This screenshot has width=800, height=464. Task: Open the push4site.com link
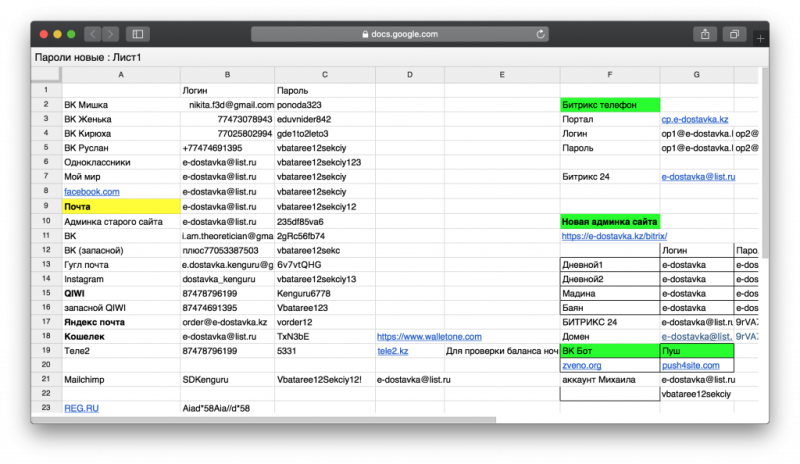[690, 365]
